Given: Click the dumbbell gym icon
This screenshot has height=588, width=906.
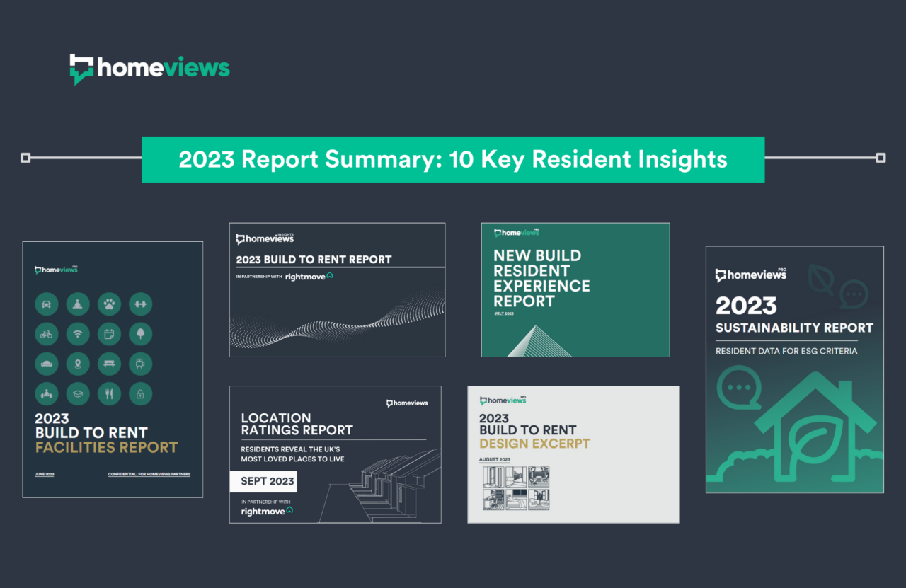Looking at the screenshot, I should (x=140, y=304).
